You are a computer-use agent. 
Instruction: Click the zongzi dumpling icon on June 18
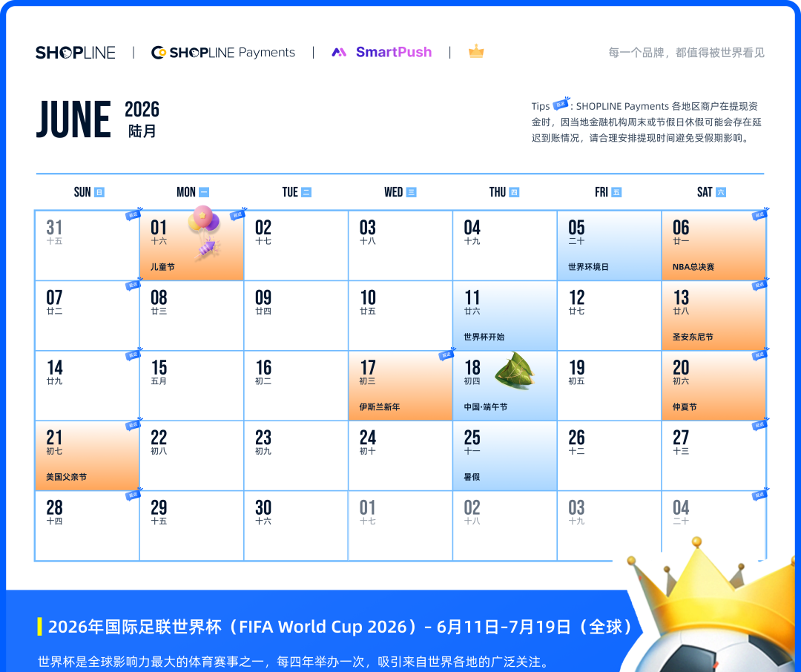[514, 370]
